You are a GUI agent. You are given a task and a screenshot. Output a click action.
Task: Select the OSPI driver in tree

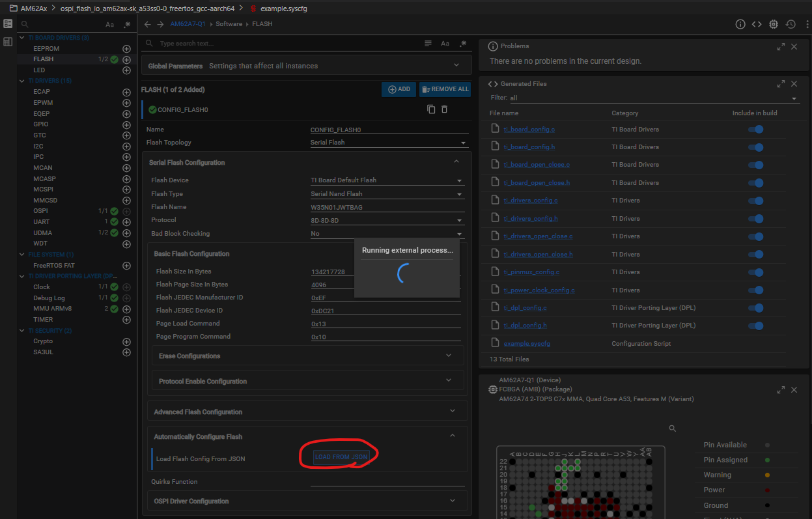point(40,211)
